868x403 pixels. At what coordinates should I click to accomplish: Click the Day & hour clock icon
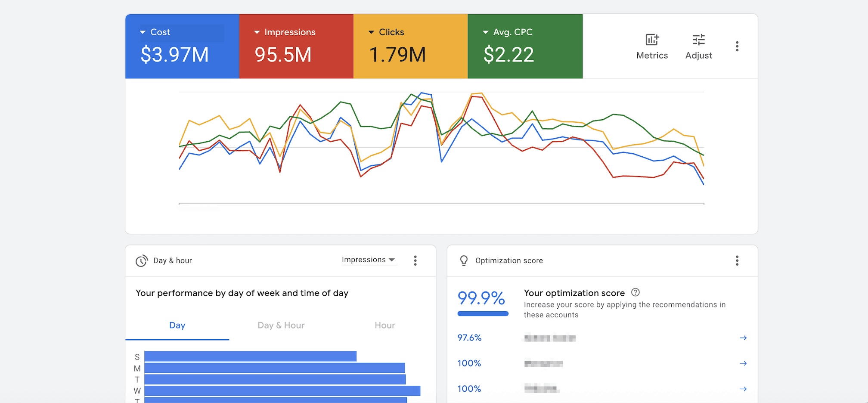coord(142,261)
